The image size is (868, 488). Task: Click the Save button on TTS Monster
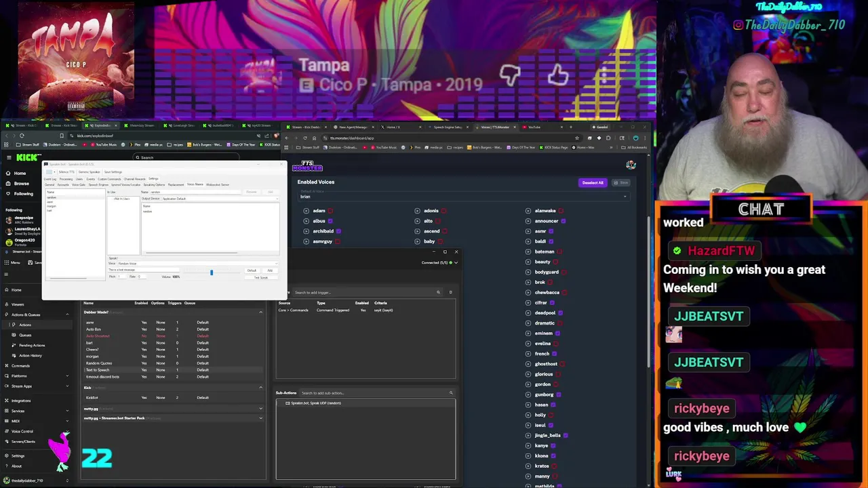620,182
